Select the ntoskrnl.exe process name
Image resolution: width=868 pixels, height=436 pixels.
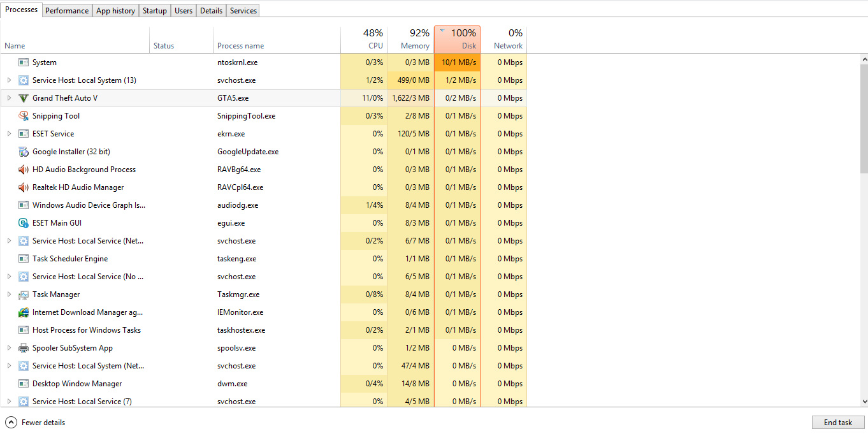237,62
